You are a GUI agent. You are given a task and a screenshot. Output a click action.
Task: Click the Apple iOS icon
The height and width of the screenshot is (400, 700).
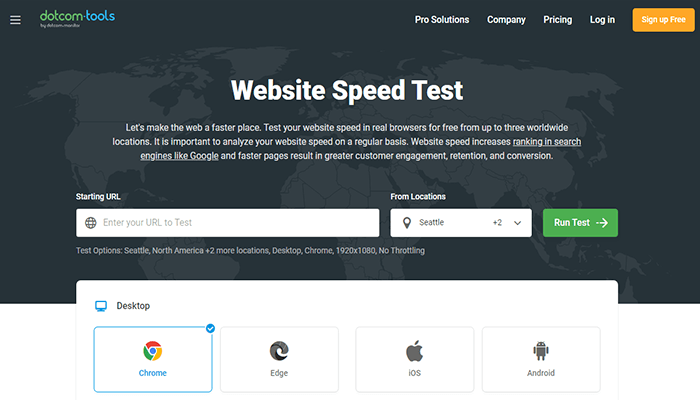coord(415,350)
